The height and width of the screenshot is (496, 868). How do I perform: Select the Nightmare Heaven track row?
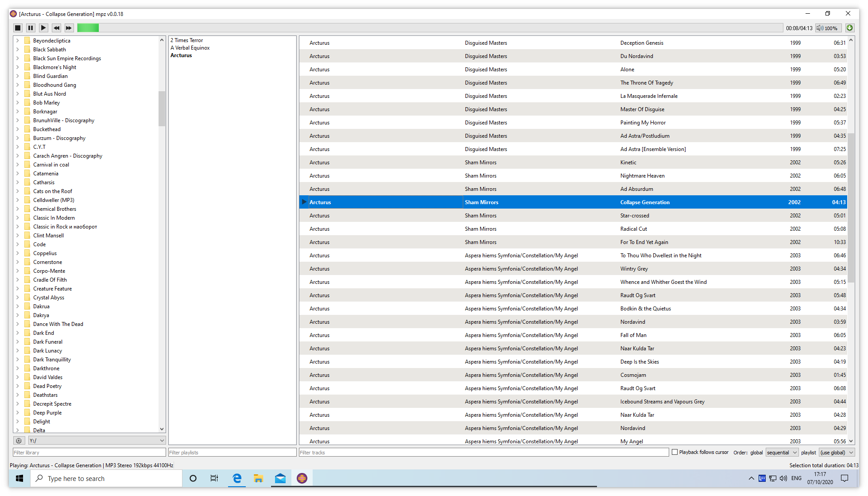(573, 176)
